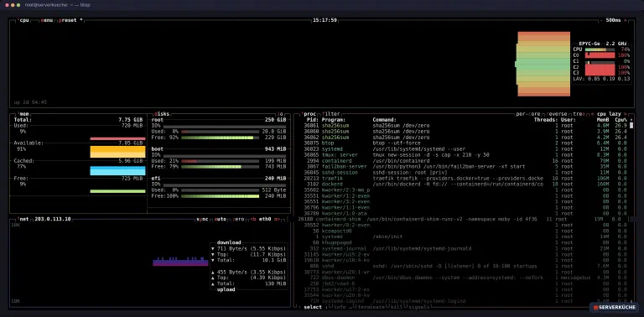Screen dimensions: 644x317
Task: Cycle the preset option
Action: [70, 20]
